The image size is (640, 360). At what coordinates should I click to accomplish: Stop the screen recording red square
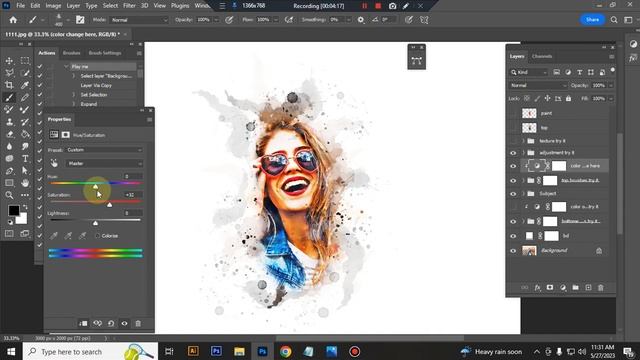tap(378, 6)
